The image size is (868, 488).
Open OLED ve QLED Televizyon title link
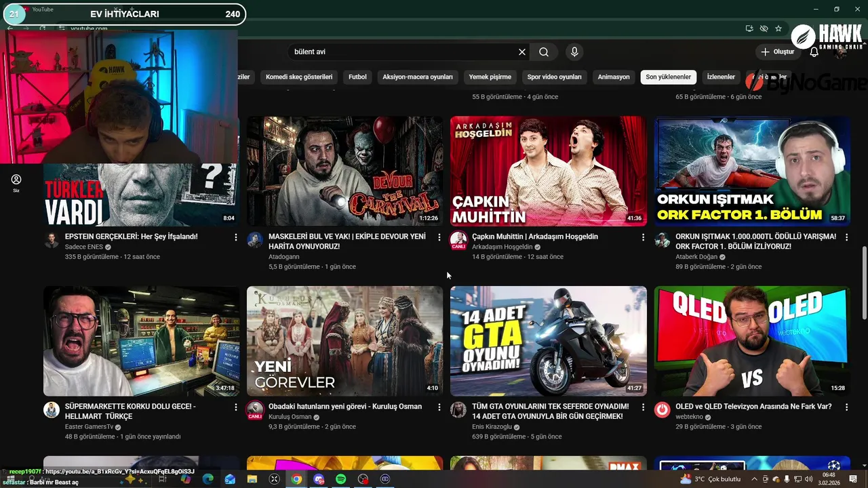point(753,407)
